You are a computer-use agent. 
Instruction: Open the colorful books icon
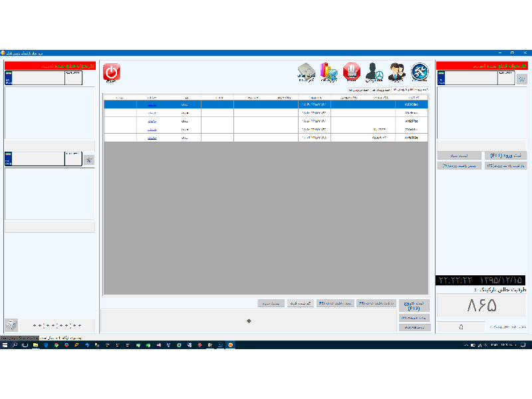point(329,72)
